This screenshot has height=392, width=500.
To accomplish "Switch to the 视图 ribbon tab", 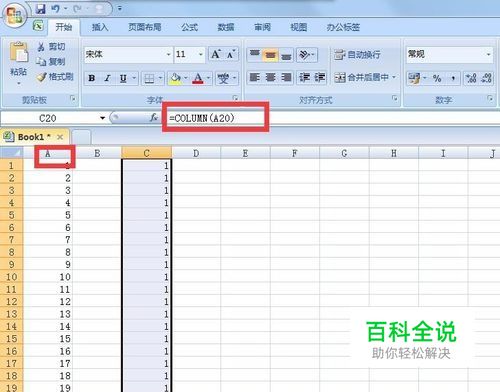I will [298, 27].
